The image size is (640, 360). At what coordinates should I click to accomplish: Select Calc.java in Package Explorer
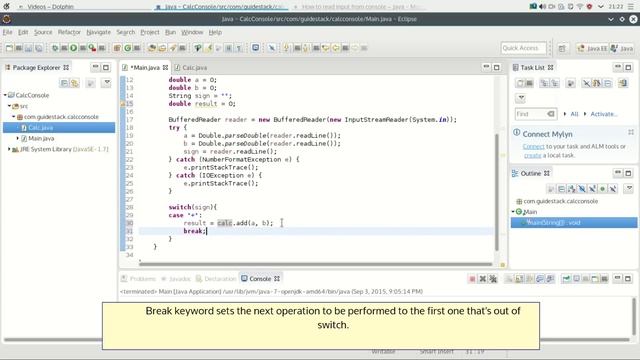pyautogui.click(x=59, y=128)
